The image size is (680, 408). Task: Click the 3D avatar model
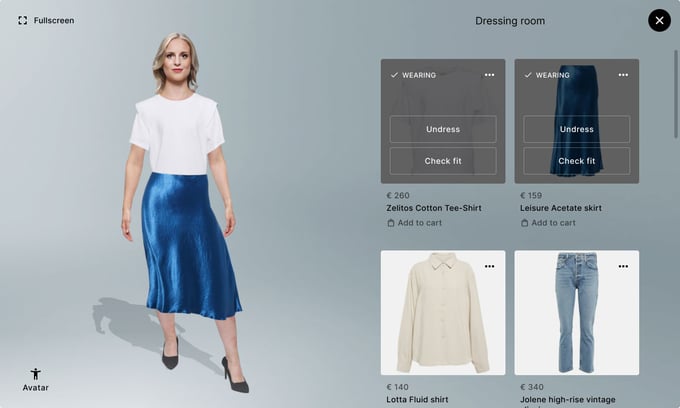[184, 212]
